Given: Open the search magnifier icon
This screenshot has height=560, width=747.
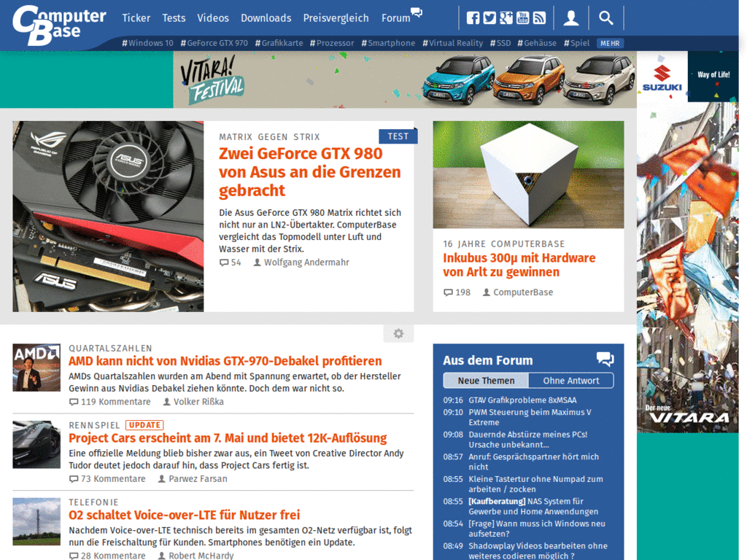Looking at the screenshot, I should click(605, 18).
